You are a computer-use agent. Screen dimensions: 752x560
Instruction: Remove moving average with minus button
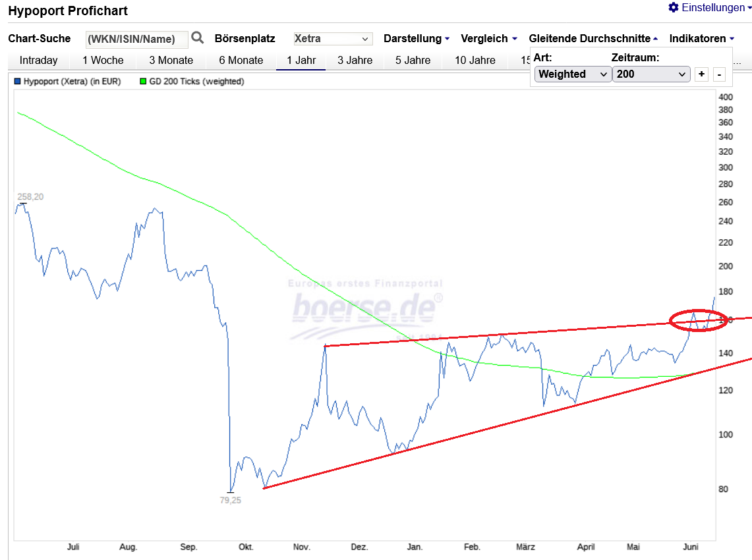pos(719,74)
